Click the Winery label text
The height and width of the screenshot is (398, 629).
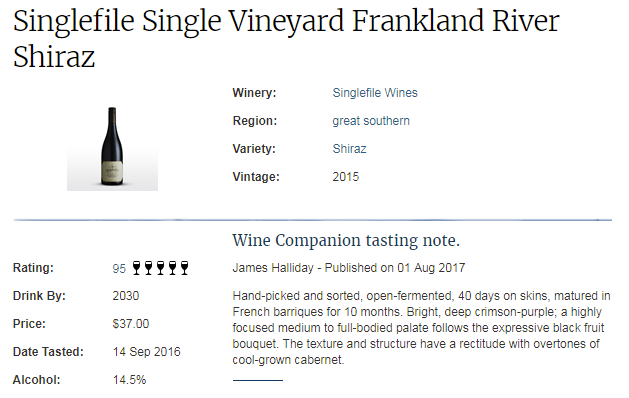click(254, 93)
